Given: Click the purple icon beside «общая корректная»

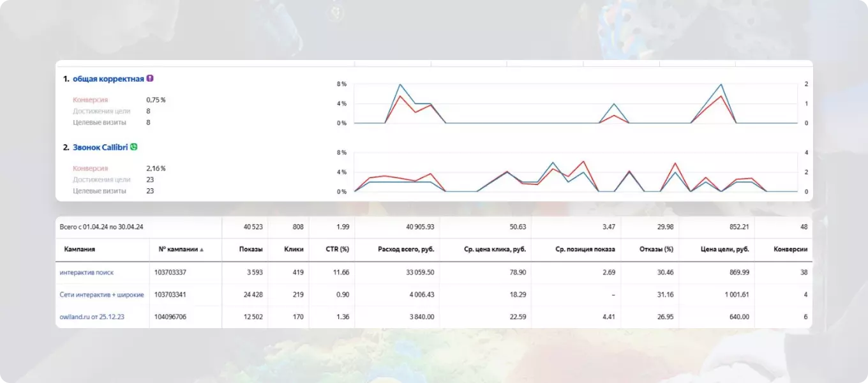Looking at the screenshot, I should click(150, 79).
